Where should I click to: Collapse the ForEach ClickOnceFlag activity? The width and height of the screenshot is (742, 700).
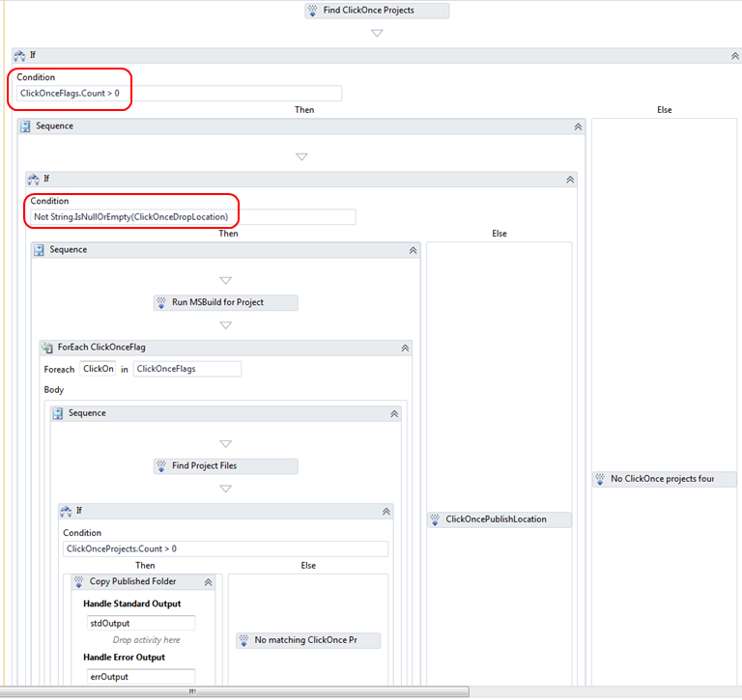pos(405,348)
